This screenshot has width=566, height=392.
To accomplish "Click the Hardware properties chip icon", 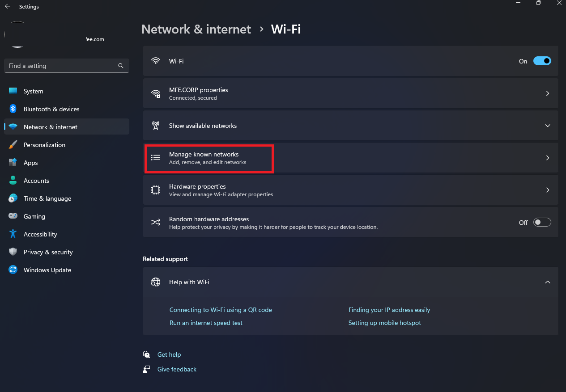I will (156, 190).
